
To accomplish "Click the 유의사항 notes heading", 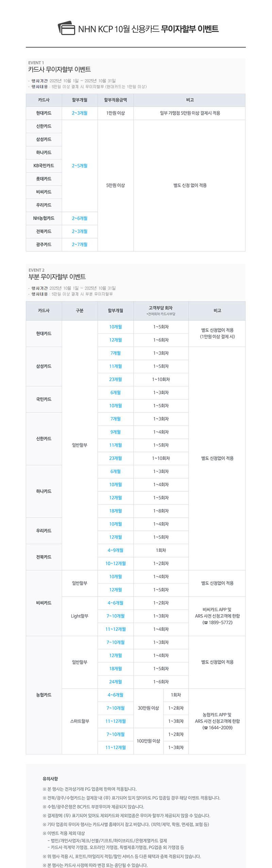I will [x=50, y=779].
